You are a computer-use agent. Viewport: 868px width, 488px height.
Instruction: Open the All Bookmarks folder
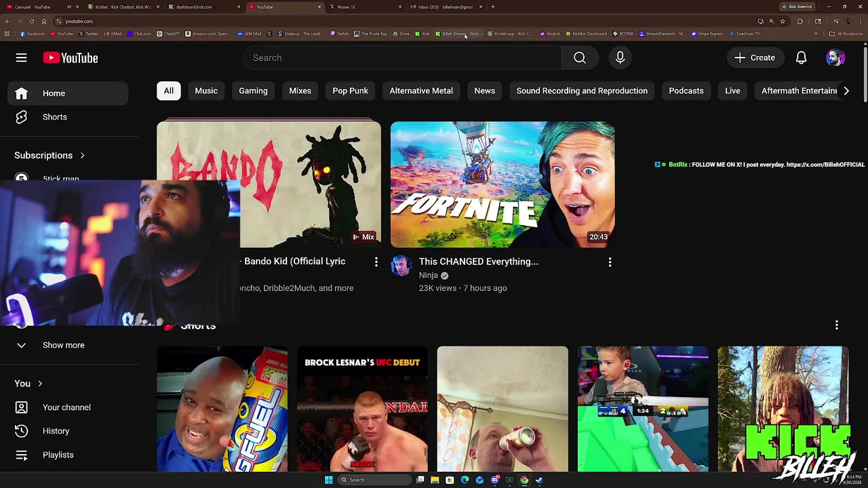[x=846, y=34]
